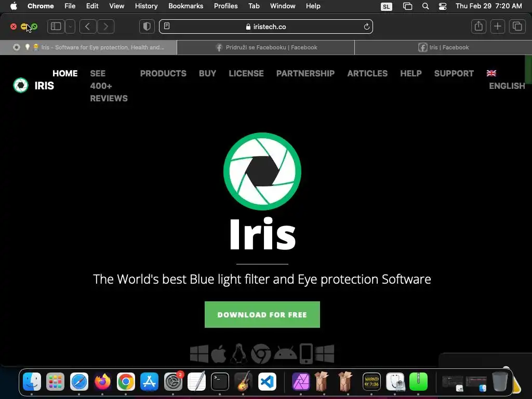Open SEE 400+ REVIEWS nav link
The image size is (532, 399).
click(x=109, y=86)
